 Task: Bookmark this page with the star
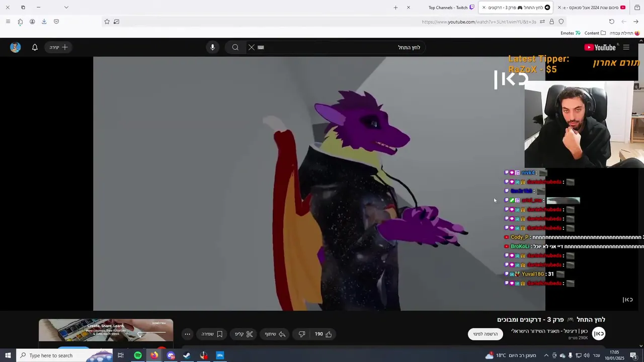click(x=107, y=22)
